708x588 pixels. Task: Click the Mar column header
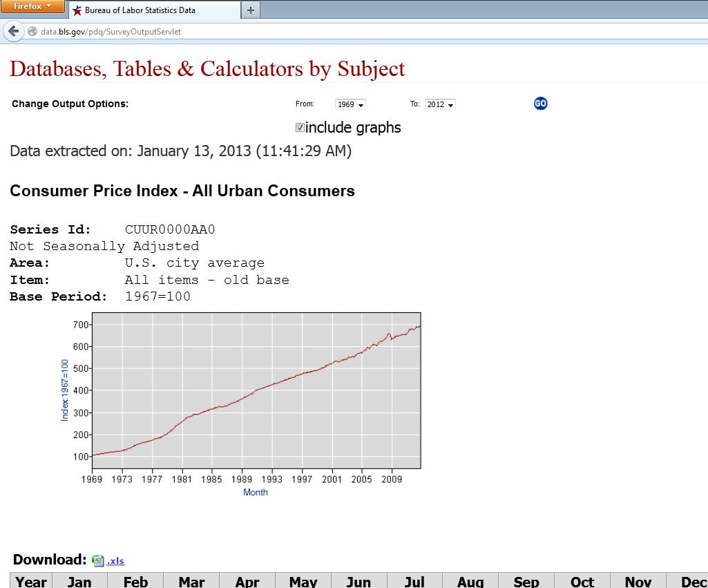tap(191, 581)
